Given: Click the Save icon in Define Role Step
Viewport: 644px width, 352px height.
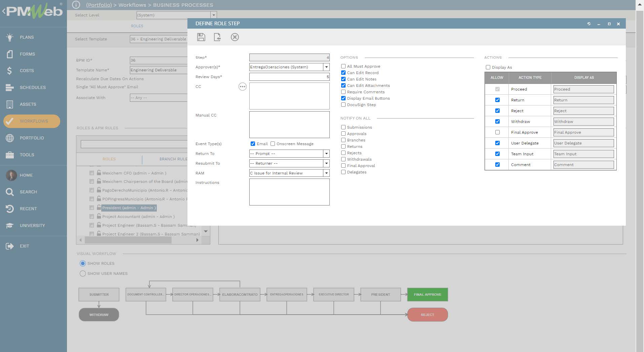Looking at the screenshot, I should click(x=201, y=37).
